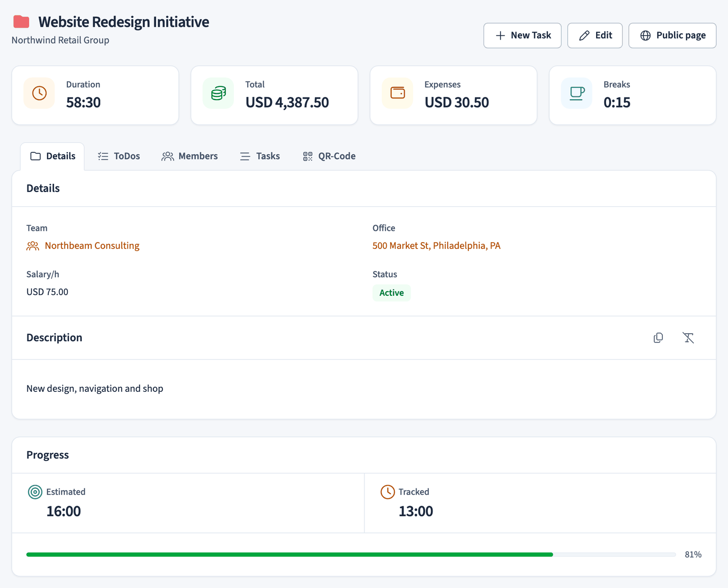Click the Website Redesign Initiative title
Image resolution: width=728 pixels, height=588 pixels.
pos(124,22)
